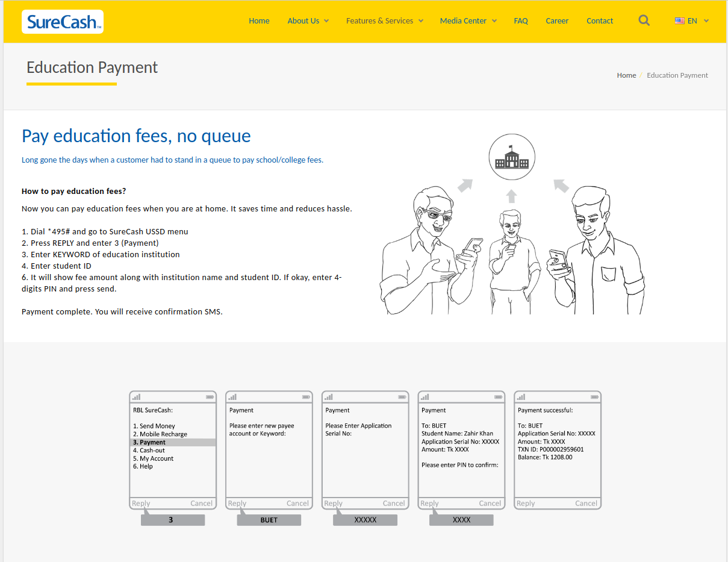Click Reply on the RBL SureCash phone

[x=141, y=504]
